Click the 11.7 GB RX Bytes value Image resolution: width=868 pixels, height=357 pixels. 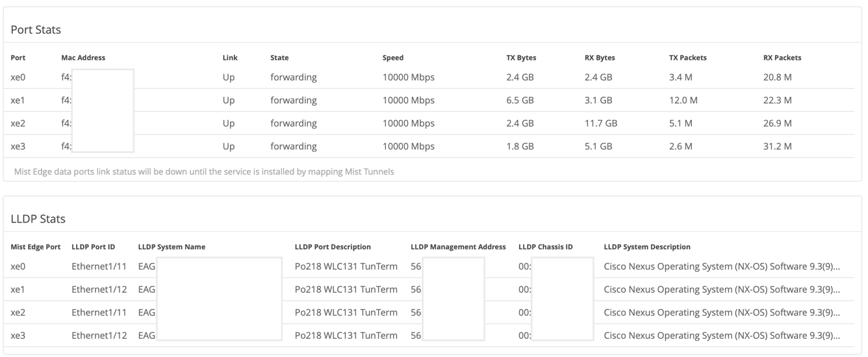point(601,123)
